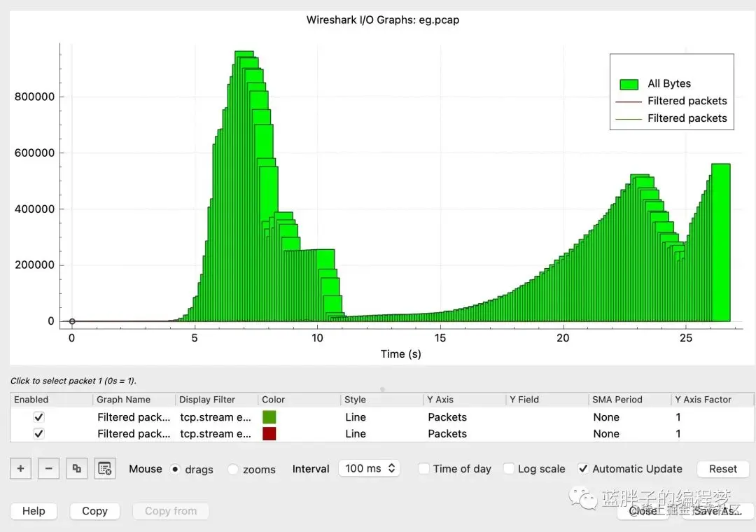The height and width of the screenshot is (532, 756).
Task: Toggle the Automatic Update checkbox
Action: 583,468
